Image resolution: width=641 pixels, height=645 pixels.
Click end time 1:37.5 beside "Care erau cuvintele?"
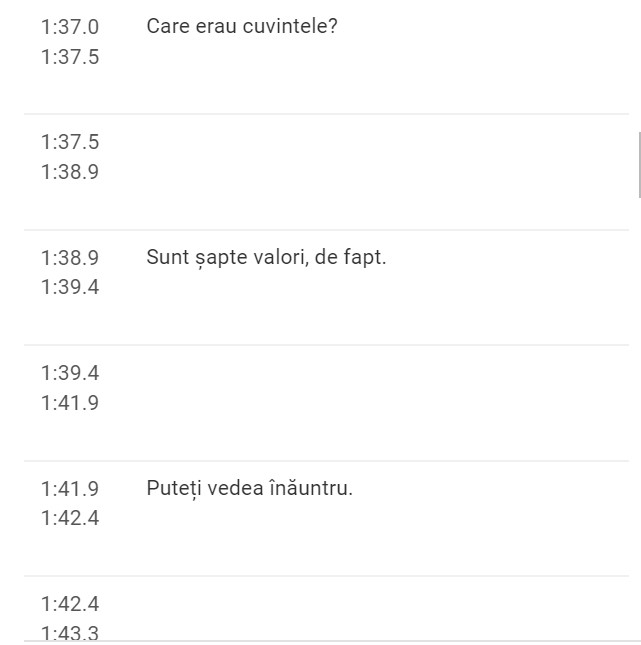tap(70, 57)
